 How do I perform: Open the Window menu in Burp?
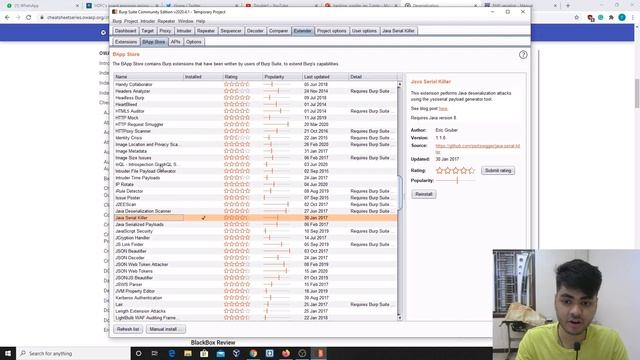[x=185, y=21]
